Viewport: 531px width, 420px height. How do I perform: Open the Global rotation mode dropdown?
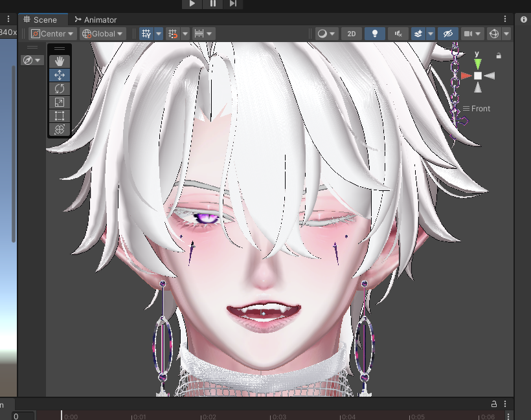point(103,34)
